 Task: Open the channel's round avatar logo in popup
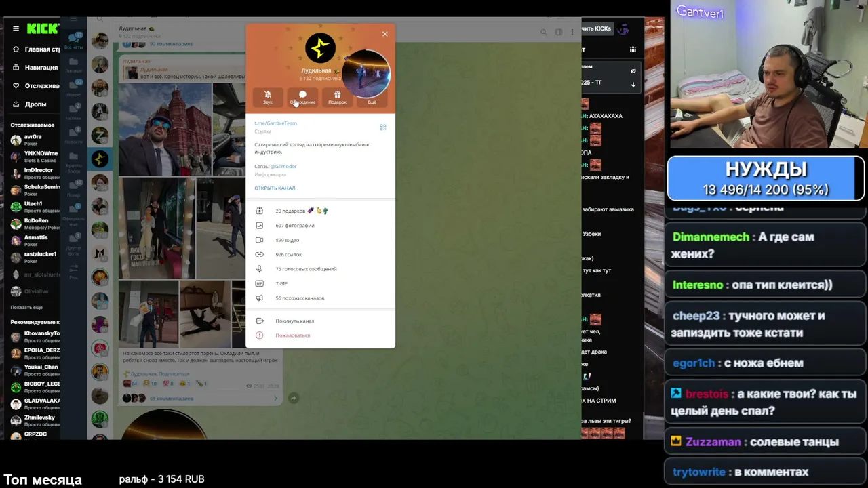(x=320, y=48)
